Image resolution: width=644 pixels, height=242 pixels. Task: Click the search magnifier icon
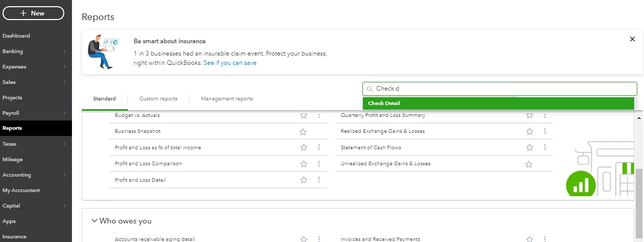coord(370,89)
